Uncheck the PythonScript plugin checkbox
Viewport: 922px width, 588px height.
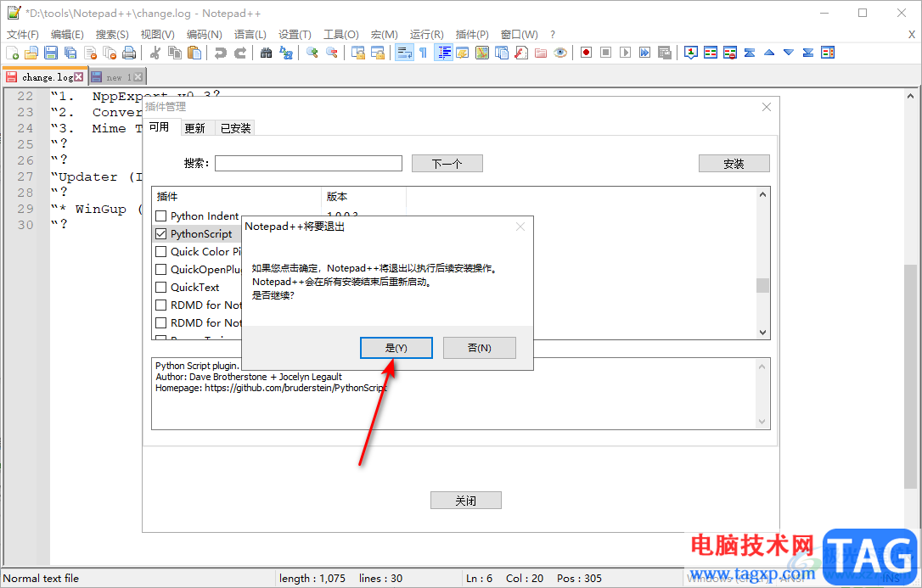point(160,234)
